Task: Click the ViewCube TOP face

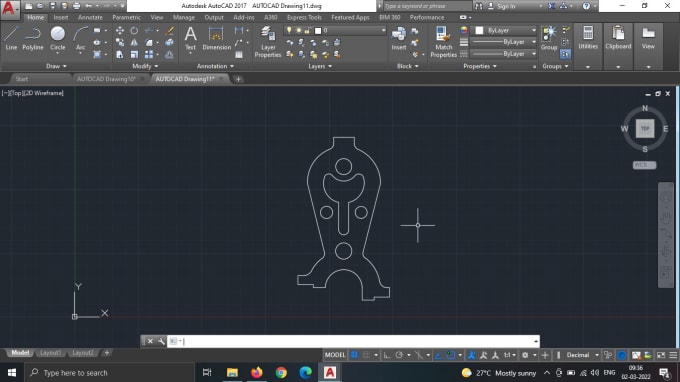Action: point(645,128)
